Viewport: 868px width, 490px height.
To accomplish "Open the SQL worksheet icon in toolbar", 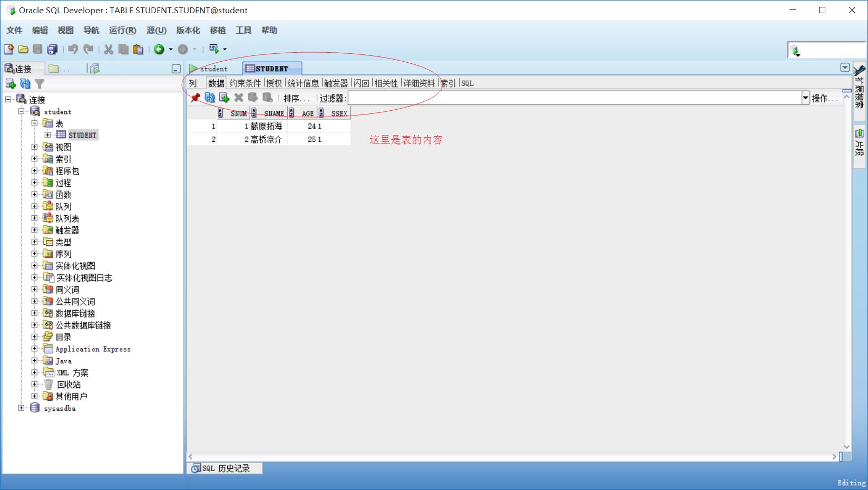I will coord(214,49).
